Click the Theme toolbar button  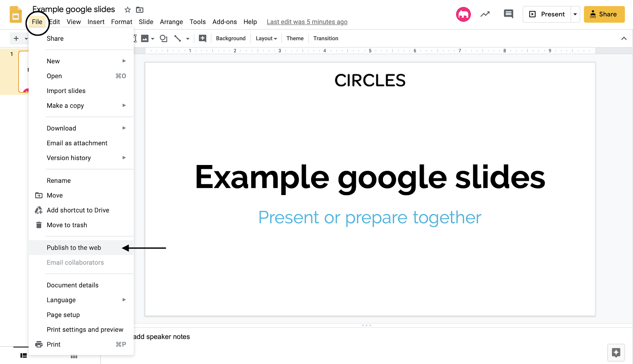click(295, 38)
